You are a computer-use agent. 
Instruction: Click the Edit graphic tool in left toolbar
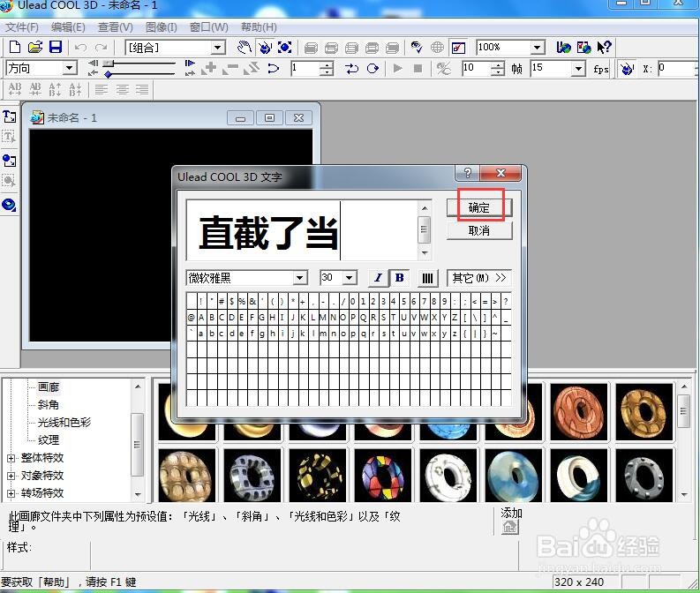pos(9,181)
